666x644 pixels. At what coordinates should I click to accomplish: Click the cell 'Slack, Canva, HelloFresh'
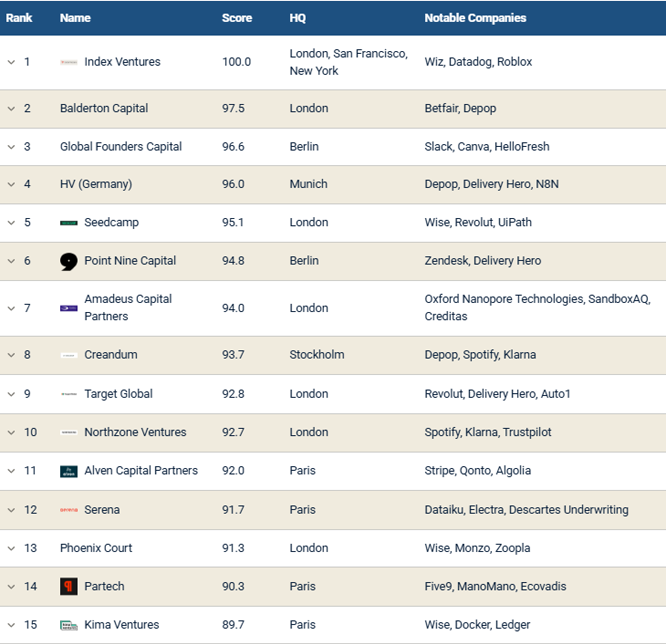tap(487, 147)
